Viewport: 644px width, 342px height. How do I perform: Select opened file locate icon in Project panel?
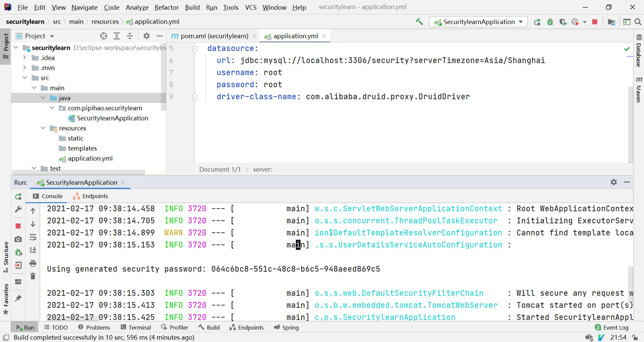(104, 36)
